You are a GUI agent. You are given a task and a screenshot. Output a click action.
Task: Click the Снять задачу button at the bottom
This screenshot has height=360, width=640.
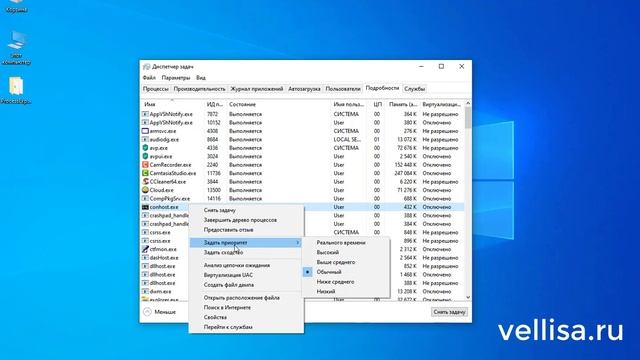pos(449,312)
